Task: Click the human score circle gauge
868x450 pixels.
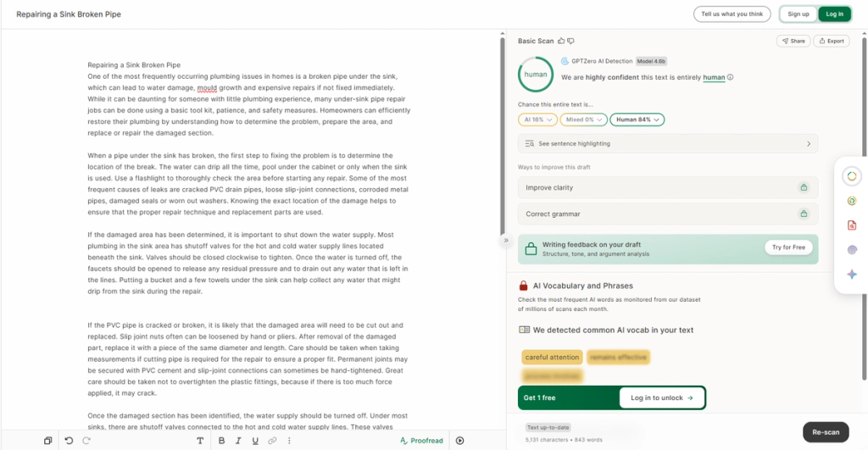Action: [x=536, y=75]
